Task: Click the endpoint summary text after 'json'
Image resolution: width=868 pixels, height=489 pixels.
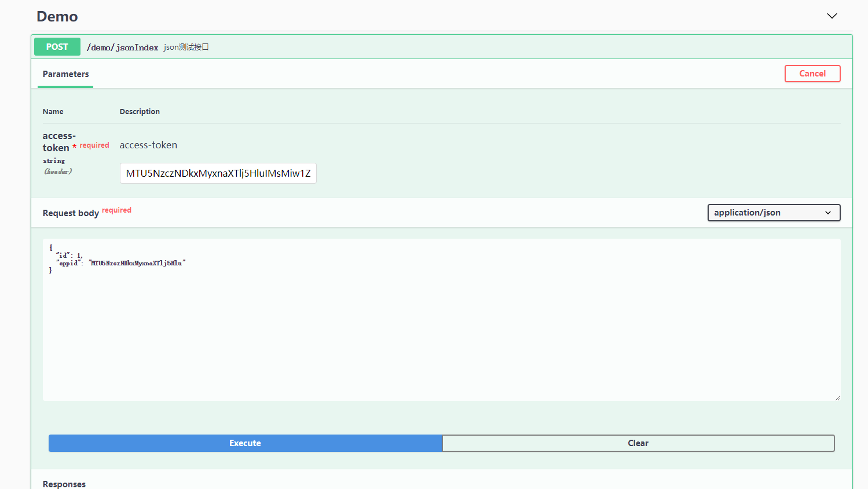Action: [193, 48]
